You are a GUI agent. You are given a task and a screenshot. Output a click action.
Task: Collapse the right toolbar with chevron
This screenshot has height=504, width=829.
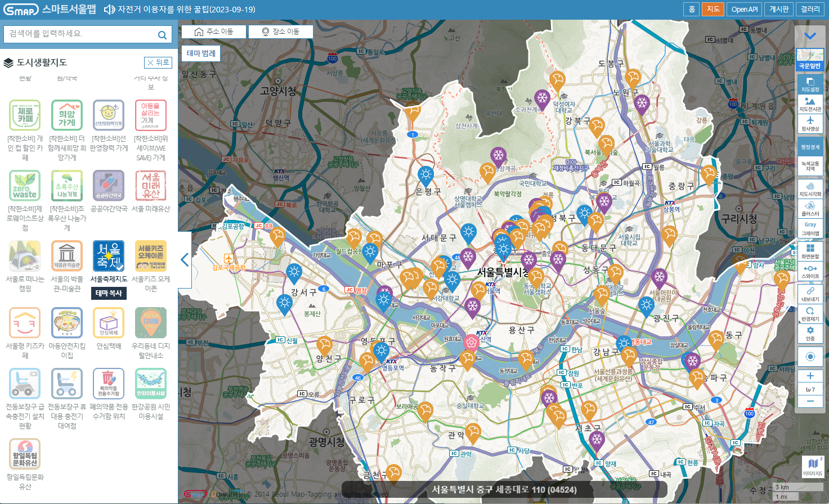click(x=810, y=36)
